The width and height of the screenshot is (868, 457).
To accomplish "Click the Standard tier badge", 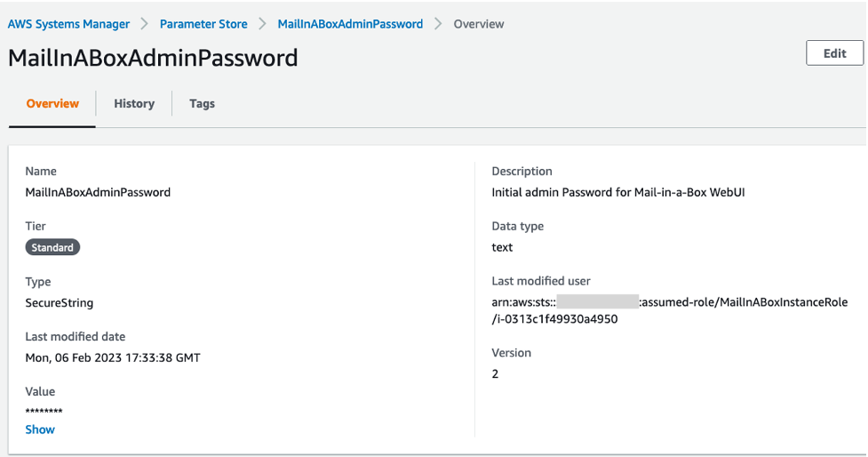I will [52, 247].
